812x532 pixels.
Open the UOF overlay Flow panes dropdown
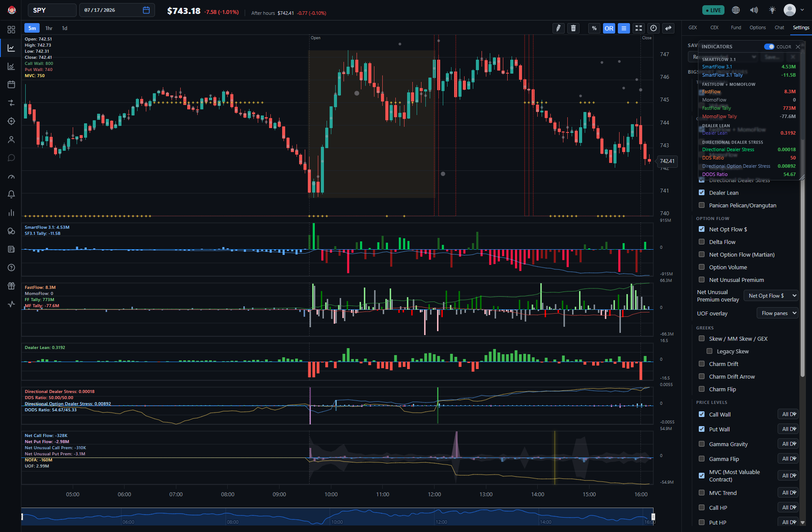point(777,313)
